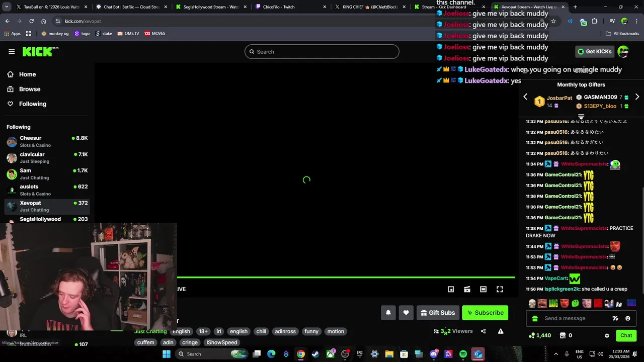This screenshot has height=362, width=644.
Task: Send message with the Chat button
Action: (x=626, y=335)
